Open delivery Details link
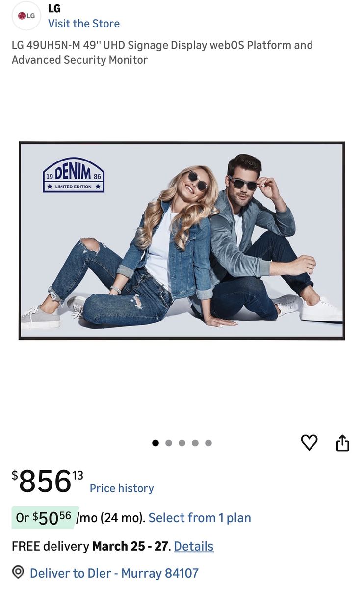This screenshot has height=589, width=364. (x=194, y=546)
